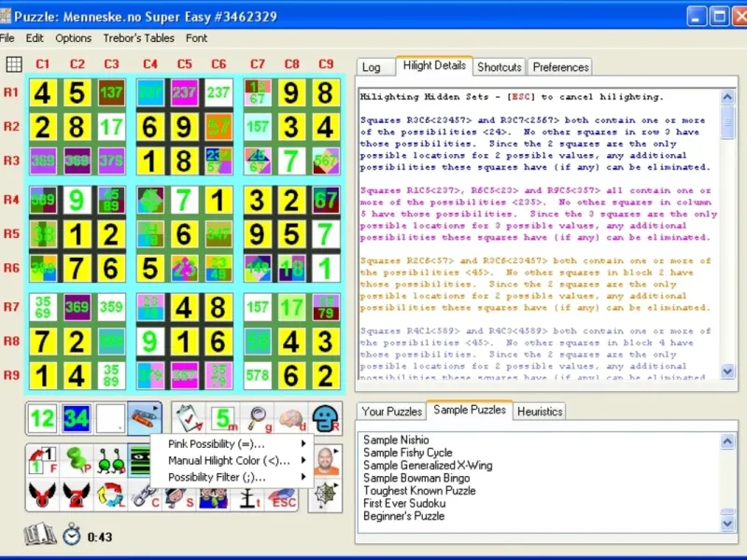The width and height of the screenshot is (747, 560).
Task: Expand the Manual Hilight Color (<) submenu
Action: pos(232,460)
